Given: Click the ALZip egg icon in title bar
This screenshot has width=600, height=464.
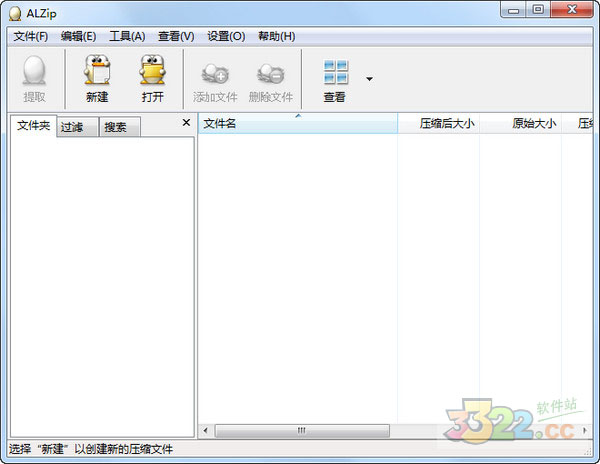Looking at the screenshot, I should click(15, 14).
